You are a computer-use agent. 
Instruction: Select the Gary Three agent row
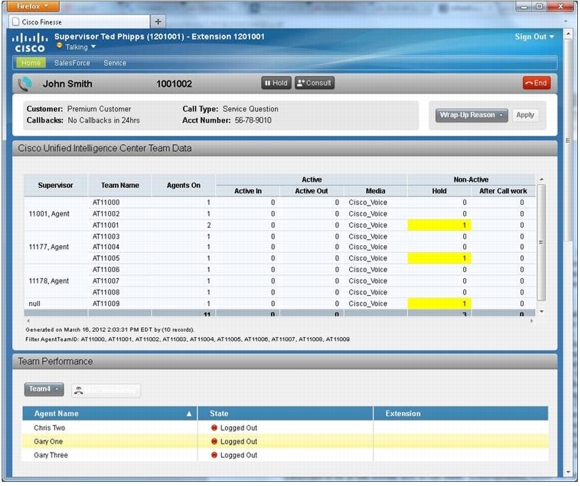[285, 455]
